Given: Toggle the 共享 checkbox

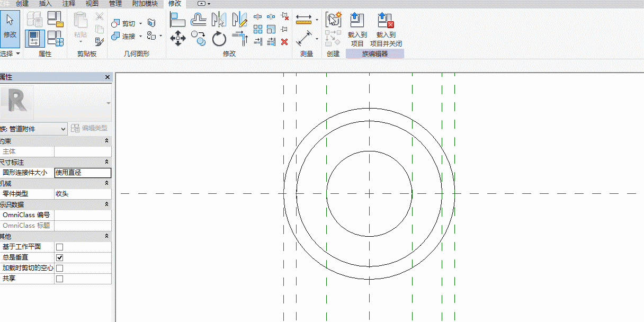Looking at the screenshot, I should (x=59, y=279).
